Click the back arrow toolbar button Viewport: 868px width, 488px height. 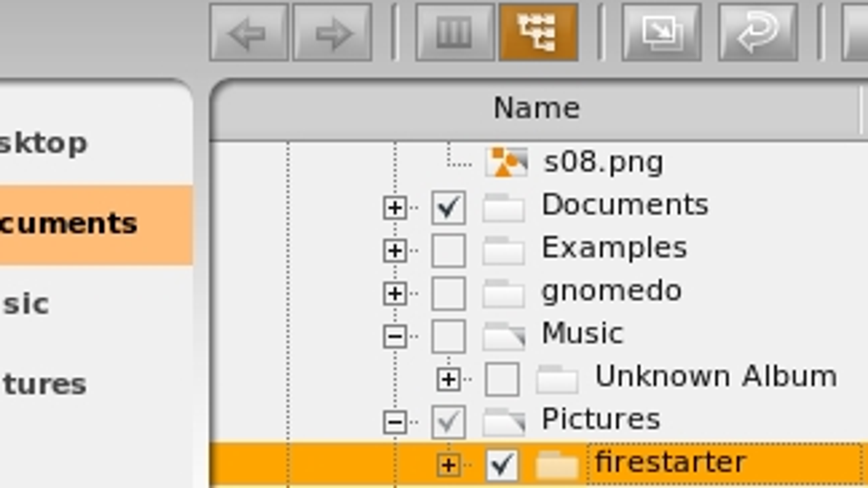point(248,33)
